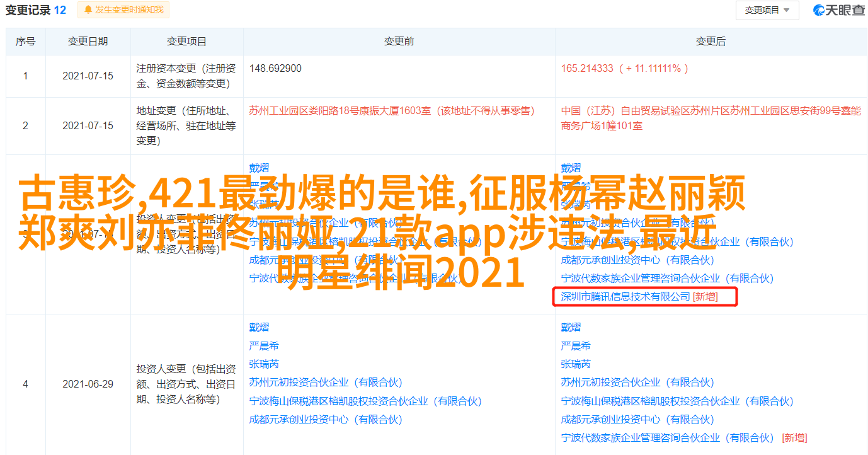The width and height of the screenshot is (868, 455).
Task: Click the 地址变更 change item cell
Action: [x=187, y=125]
